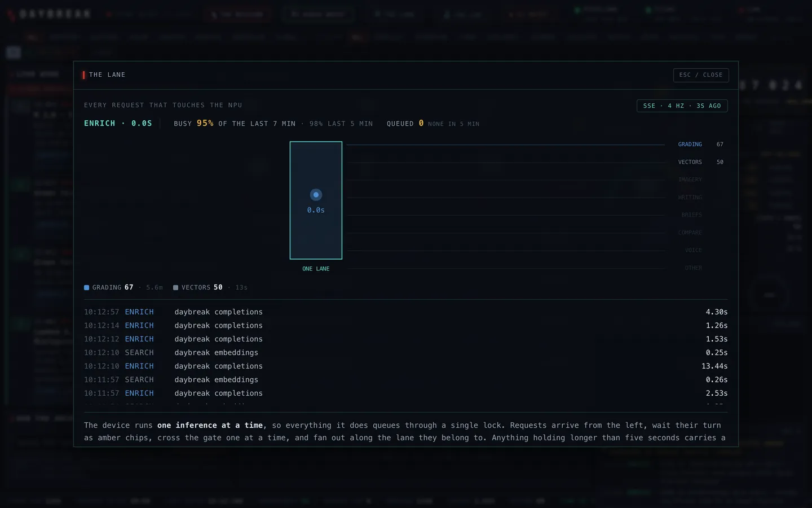Click the red marker beside THE LANE title
Image resolution: width=812 pixels, height=508 pixels.
83,75
